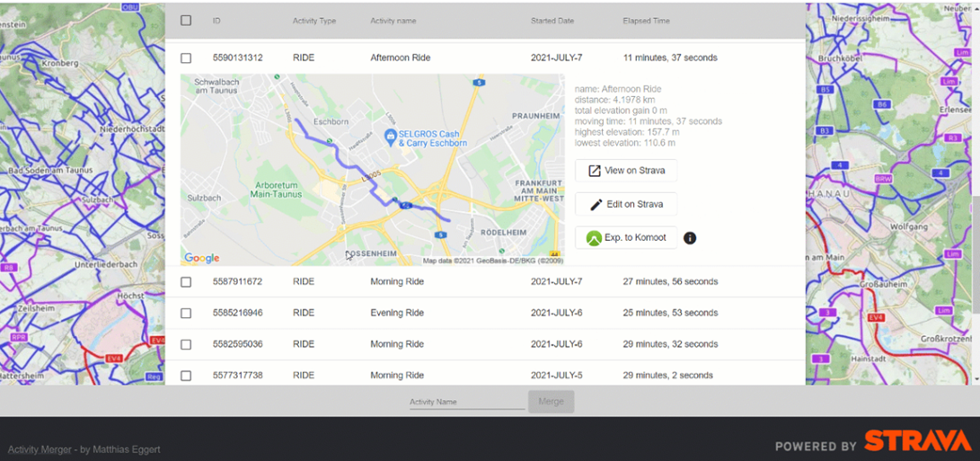This screenshot has height=461, width=980.
Task: Expand the Morning Ride row 5587911672
Action: 396,282
